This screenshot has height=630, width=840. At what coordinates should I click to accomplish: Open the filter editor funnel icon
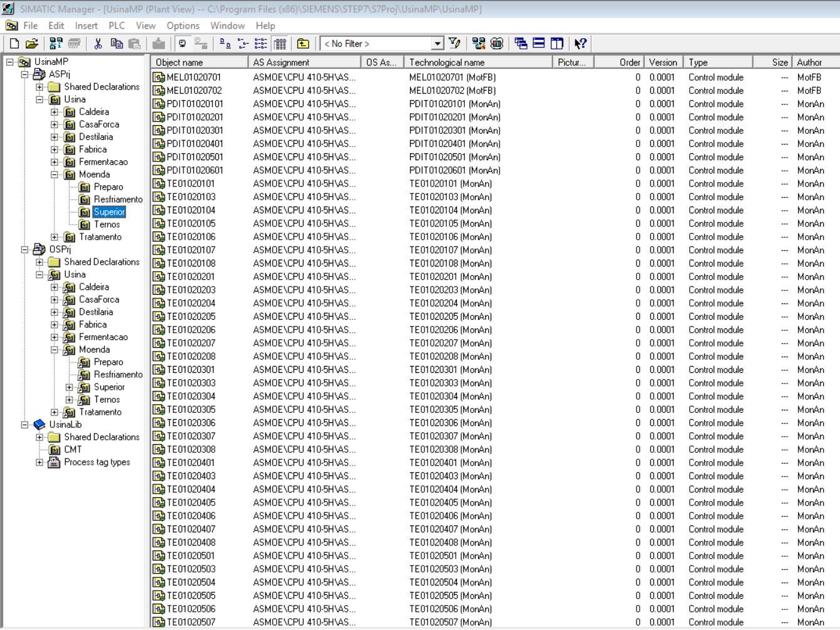(x=455, y=44)
